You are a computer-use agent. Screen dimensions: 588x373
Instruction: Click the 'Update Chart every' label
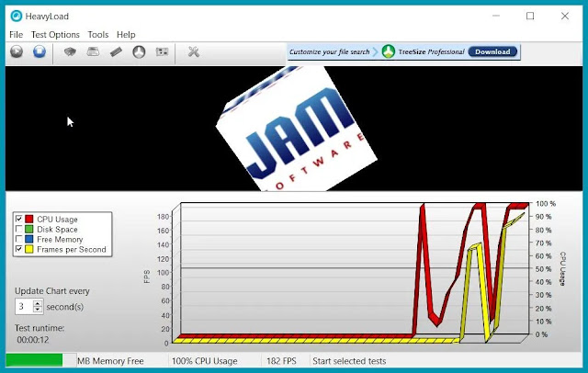52,291
